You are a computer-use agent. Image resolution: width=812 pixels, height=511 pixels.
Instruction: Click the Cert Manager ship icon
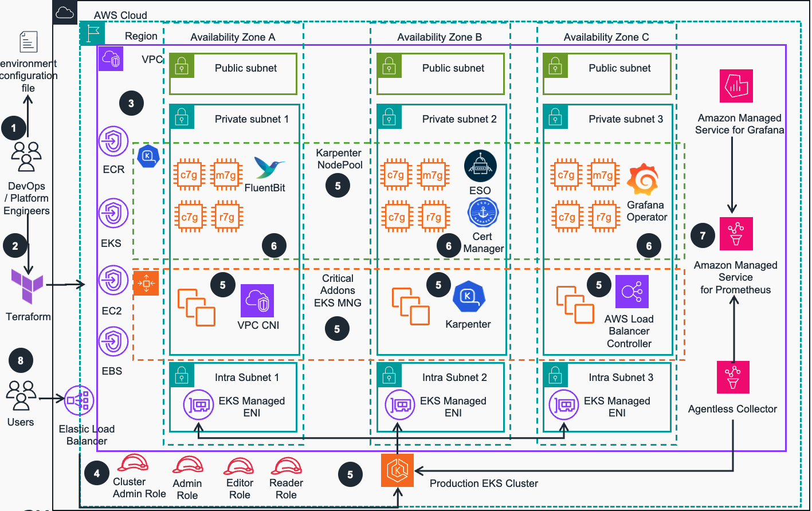pos(482,212)
